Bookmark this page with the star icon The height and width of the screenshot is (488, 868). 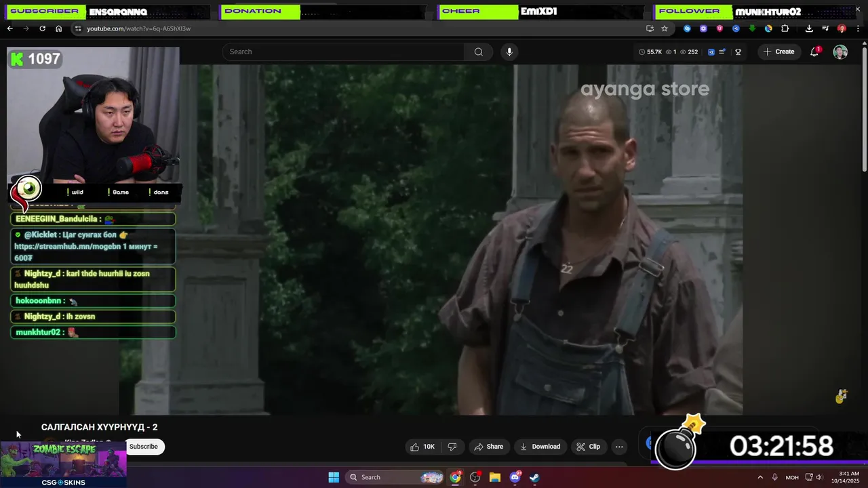pos(665,28)
